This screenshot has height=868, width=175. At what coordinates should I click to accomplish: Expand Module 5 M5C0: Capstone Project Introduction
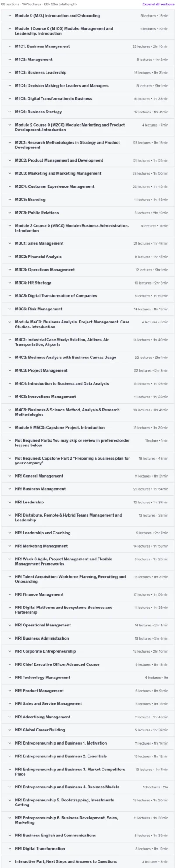(x=87, y=427)
